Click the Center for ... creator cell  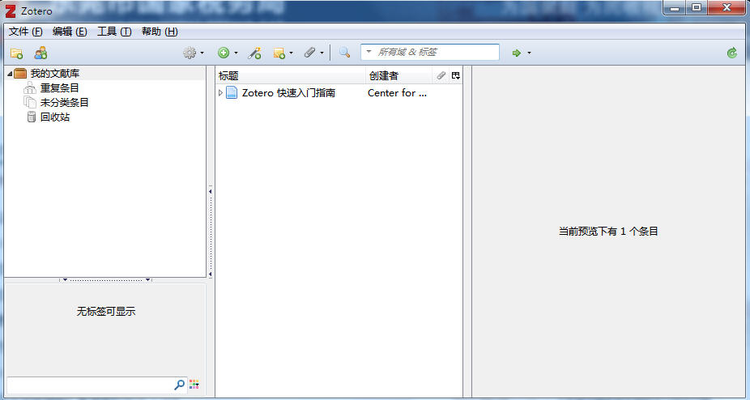click(x=397, y=93)
